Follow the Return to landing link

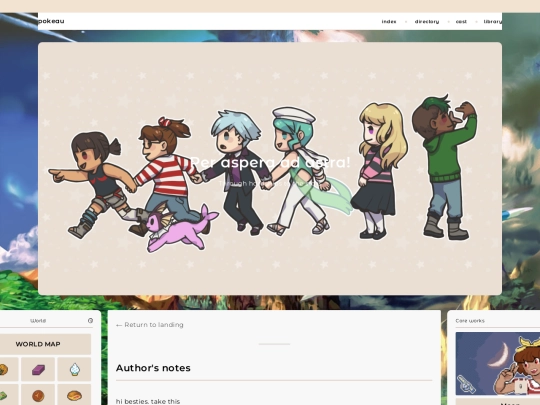click(x=150, y=325)
